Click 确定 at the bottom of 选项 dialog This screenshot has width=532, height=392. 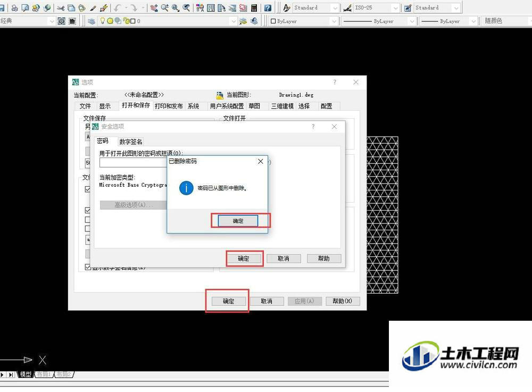click(x=228, y=301)
